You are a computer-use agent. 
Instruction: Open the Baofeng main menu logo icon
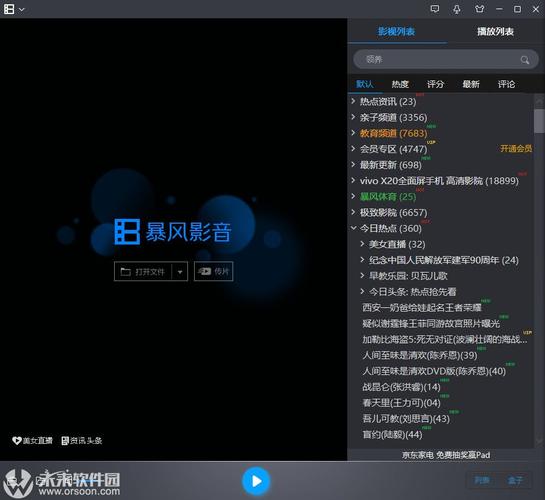[9, 9]
